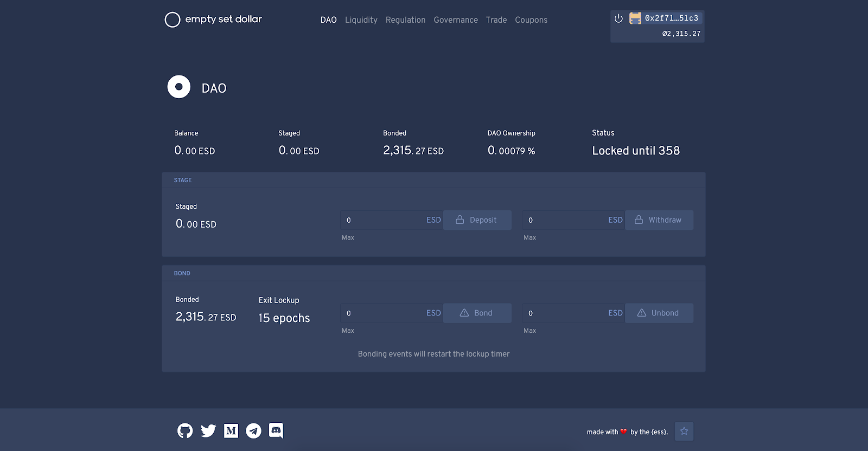This screenshot has height=451, width=868.
Task: Select the Regulation navigation item
Action: [x=406, y=20]
